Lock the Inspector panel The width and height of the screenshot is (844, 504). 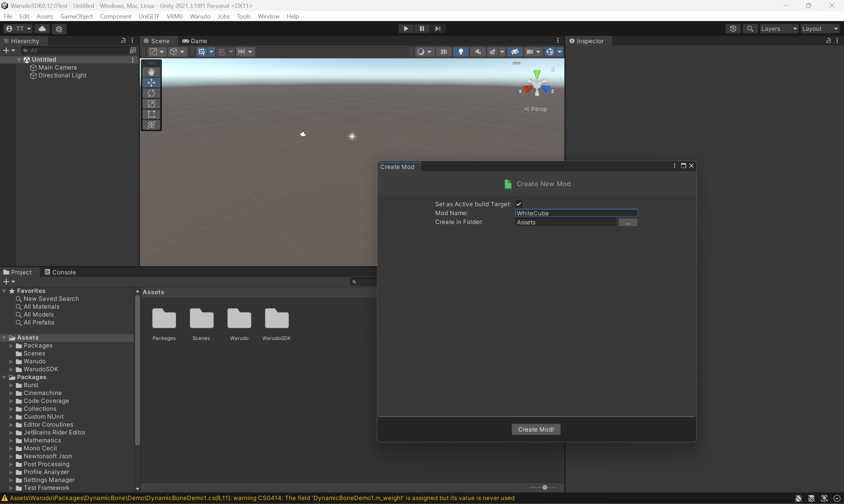pyautogui.click(x=829, y=41)
